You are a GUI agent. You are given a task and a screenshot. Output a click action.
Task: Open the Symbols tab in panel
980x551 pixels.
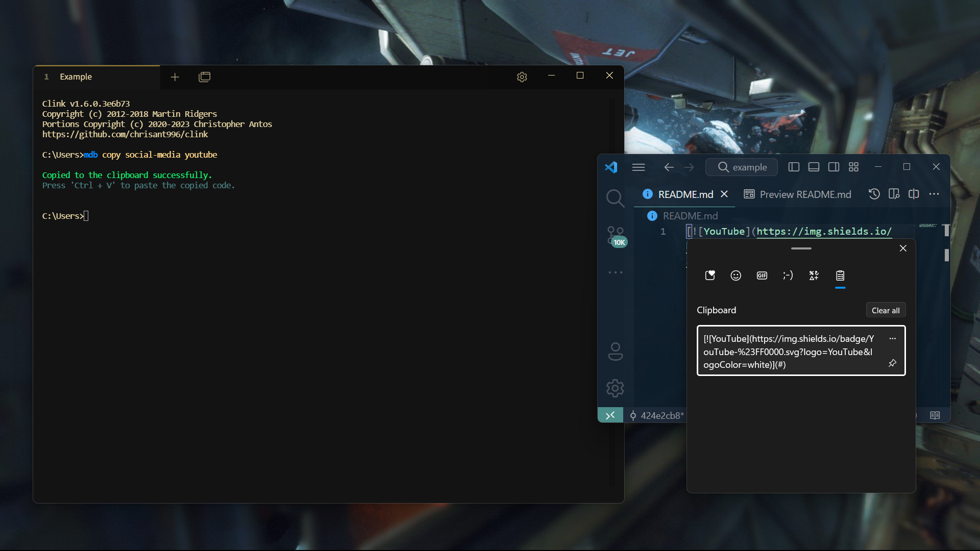tap(814, 275)
